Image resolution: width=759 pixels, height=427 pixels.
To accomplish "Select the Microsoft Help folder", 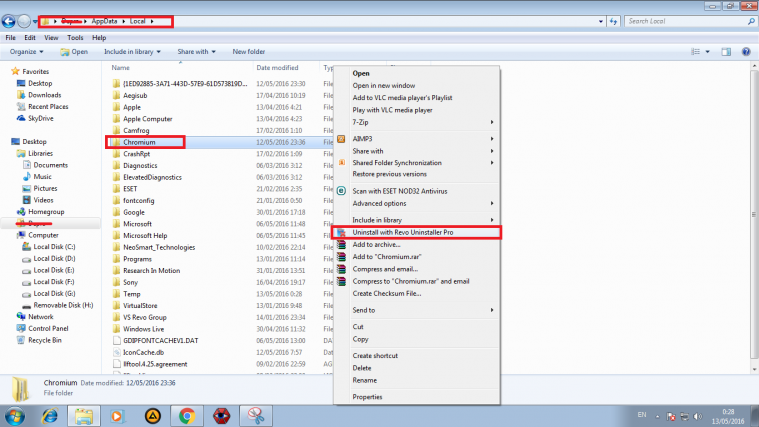I will tap(145, 236).
